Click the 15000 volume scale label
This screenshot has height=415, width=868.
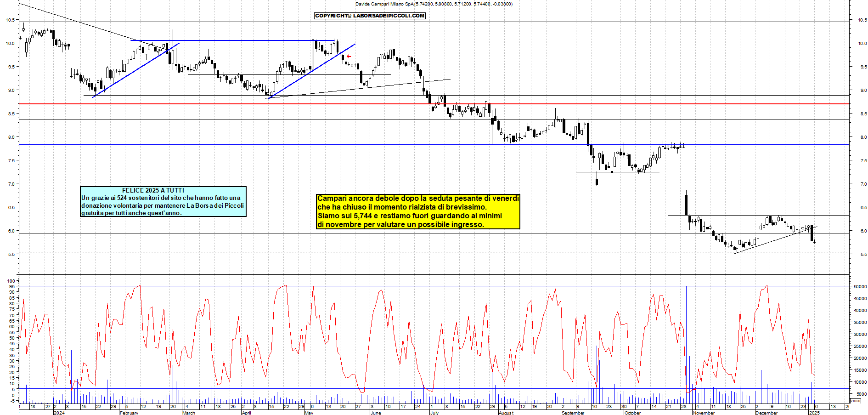pyautogui.click(x=860, y=370)
